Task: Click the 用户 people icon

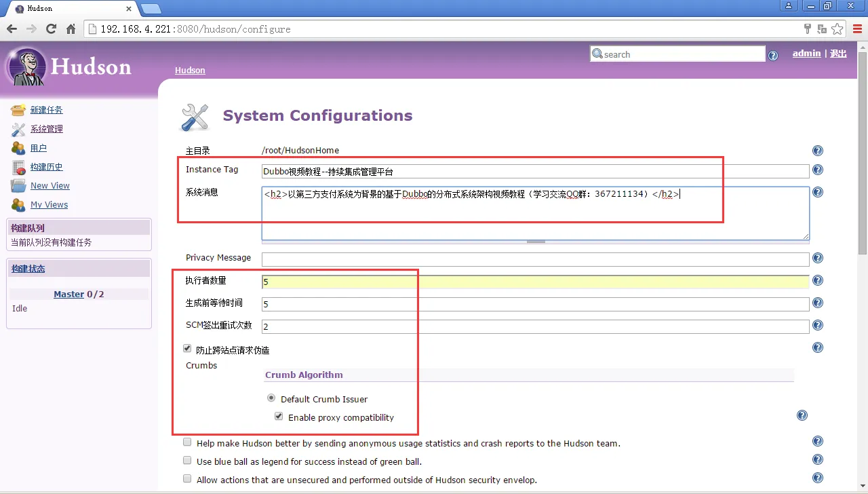Action: (18, 148)
